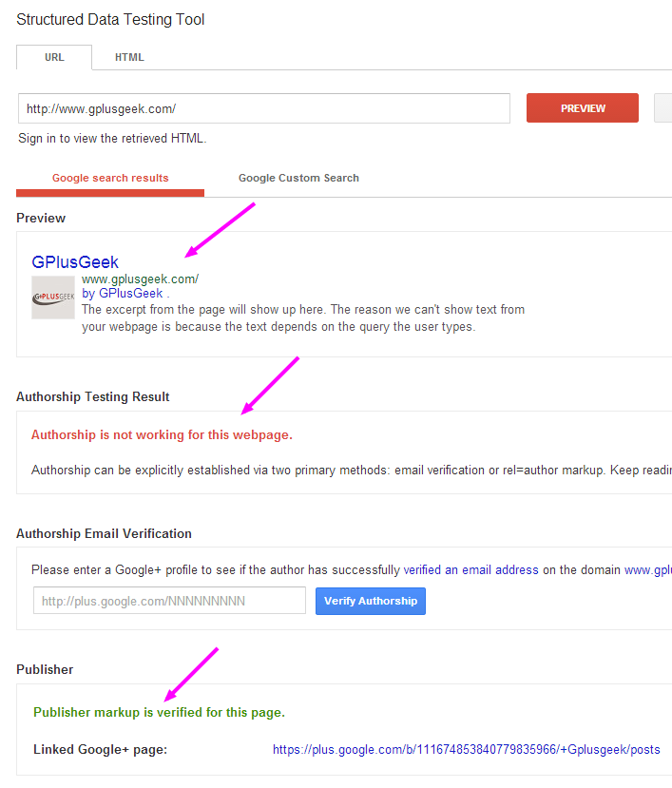Click 'Publisher markup is verified for this page.' text
The height and width of the screenshot is (788, 672).
click(x=159, y=712)
